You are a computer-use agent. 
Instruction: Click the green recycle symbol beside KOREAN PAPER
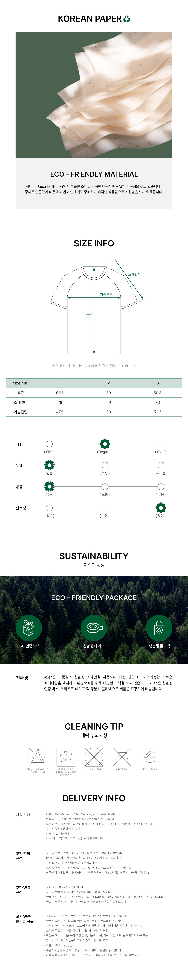(127, 19)
